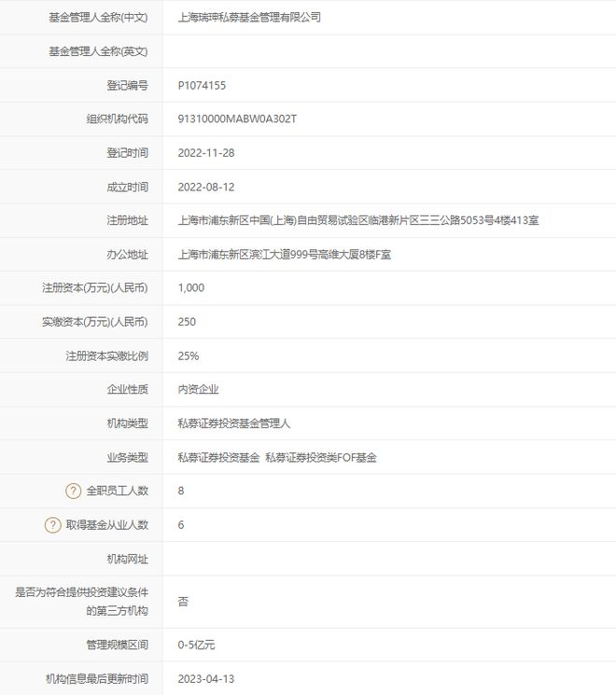Click the label 成立时间
This screenshot has height=695, width=616.
click(x=127, y=188)
